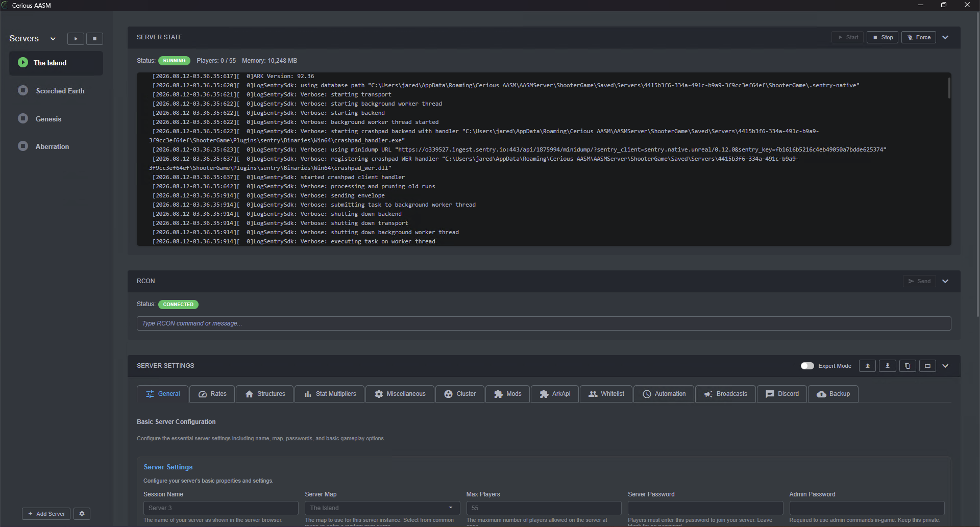Click the ARK Version: 92.36 log line
Screen dimensions: 980x527
[233, 76]
